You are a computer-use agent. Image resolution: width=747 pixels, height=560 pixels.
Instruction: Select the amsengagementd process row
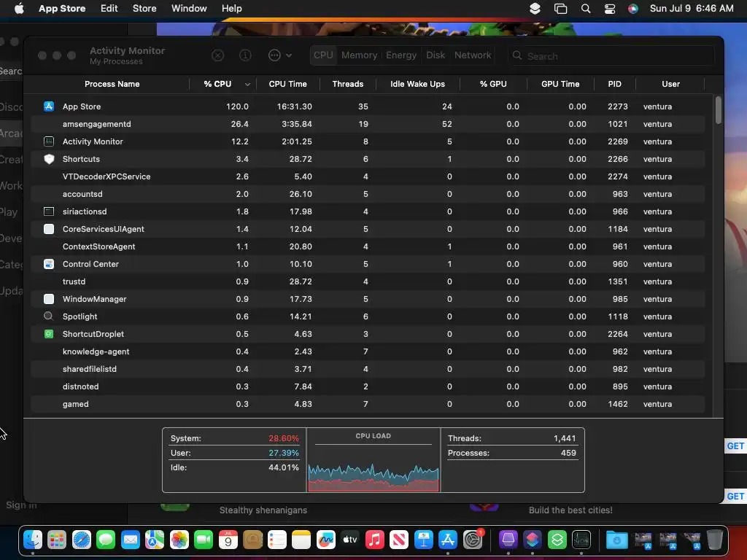[x=368, y=124]
